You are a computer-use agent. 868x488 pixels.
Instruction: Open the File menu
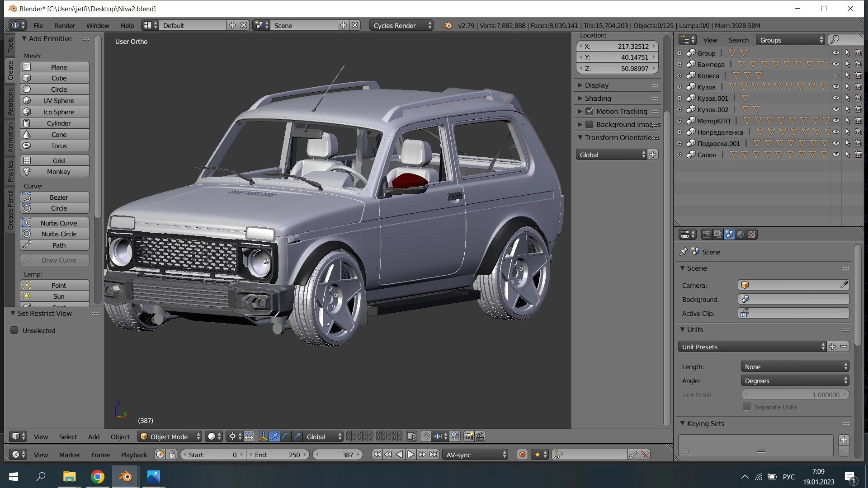tap(38, 25)
